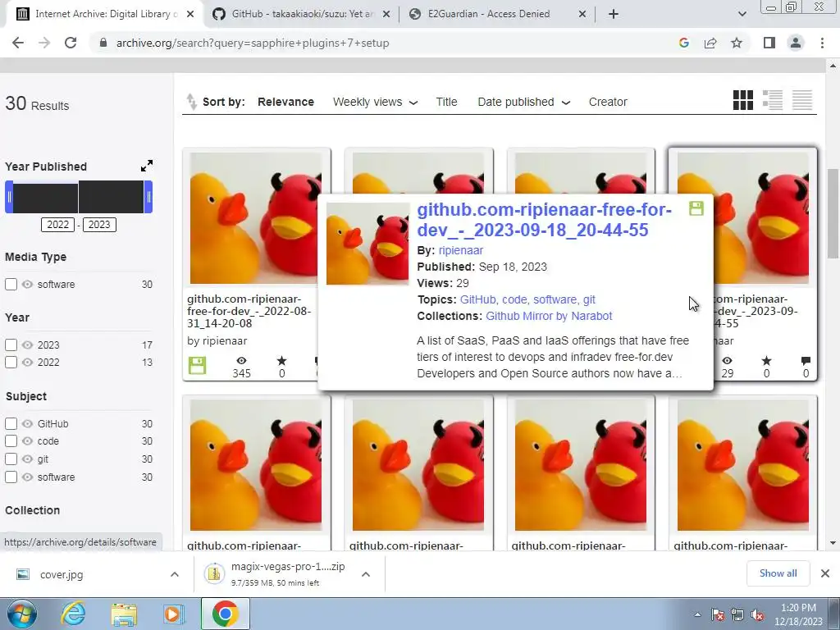
Task: Hide 2023 year using eye icon
Action: tap(27, 345)
